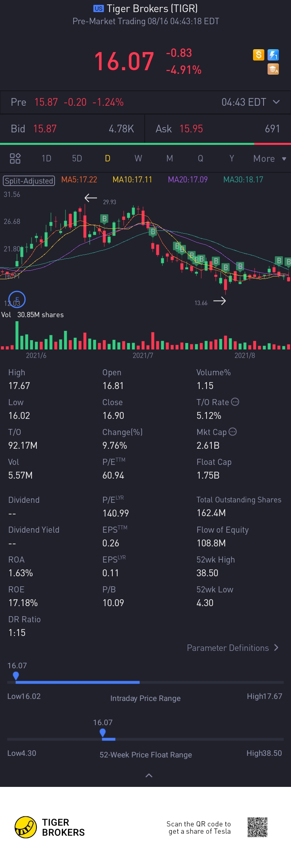291x868 pixels.
Task: Select the Y yearly chart tab
Action: click(x=232, y=158)
